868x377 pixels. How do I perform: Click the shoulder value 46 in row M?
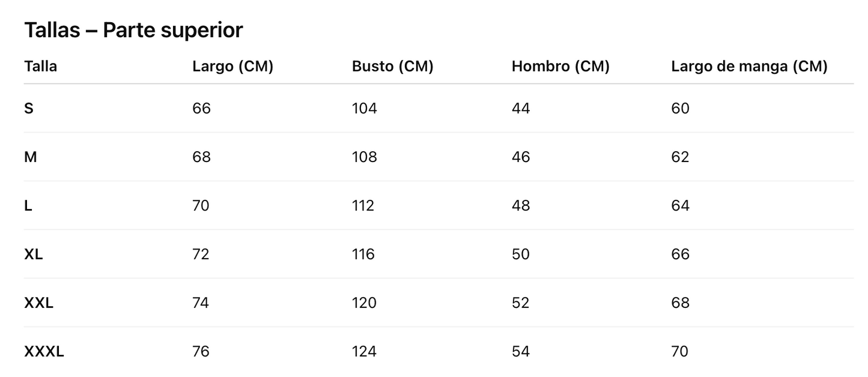click(x=521, y=157)
